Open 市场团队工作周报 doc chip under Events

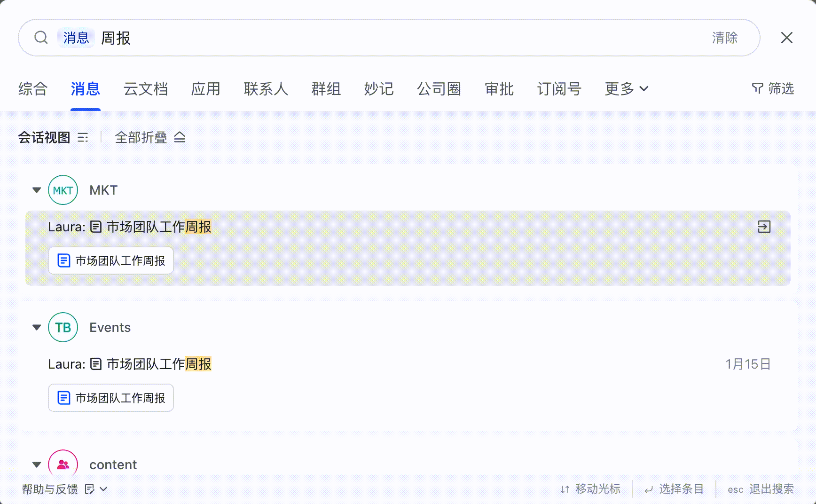tap(111, 398)
